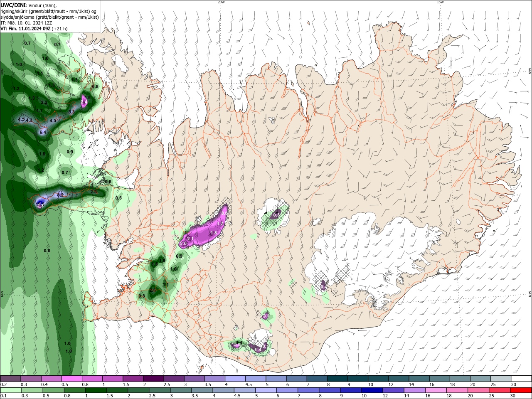Select the white 2.1 value in the magenta snow area
This screenshot has height=399, width=532.
pos(190,239)
